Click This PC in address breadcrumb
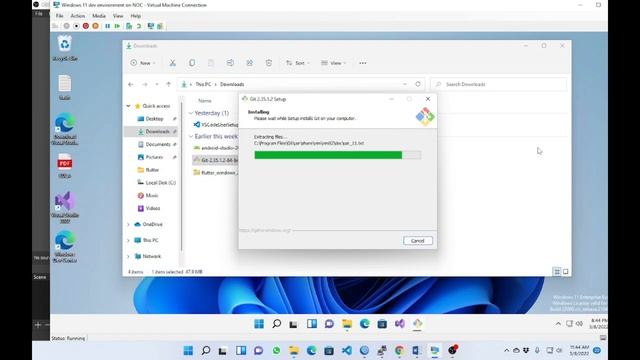 coord(203,84)
